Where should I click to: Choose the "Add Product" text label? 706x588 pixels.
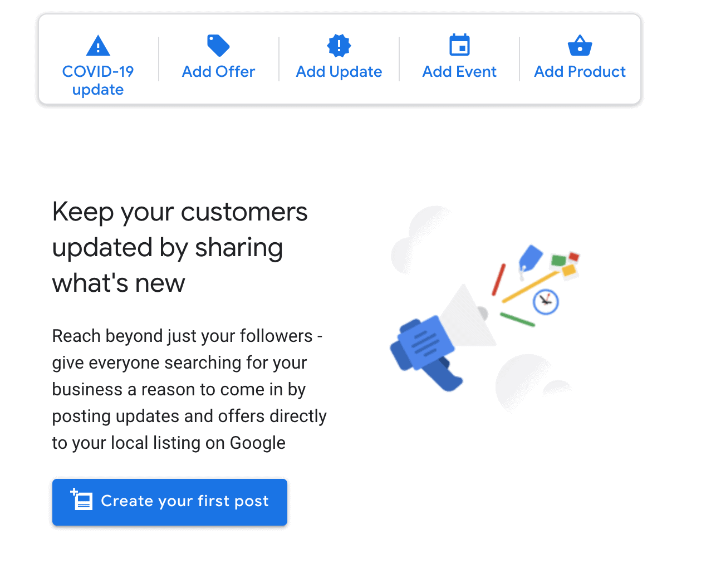[x=580, y=72]
